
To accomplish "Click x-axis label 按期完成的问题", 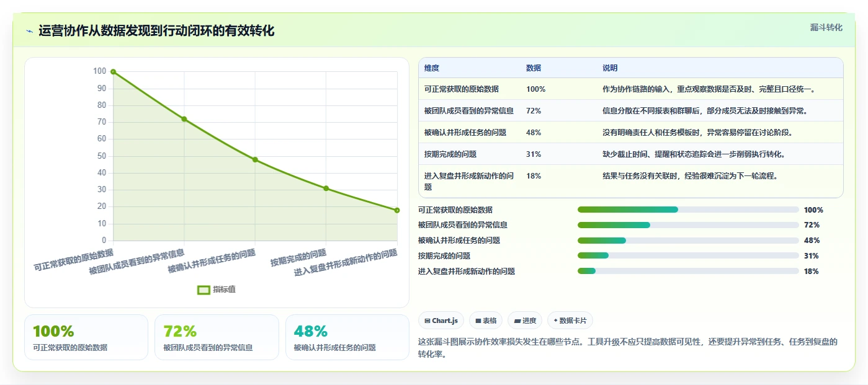I will pos(298,257).
